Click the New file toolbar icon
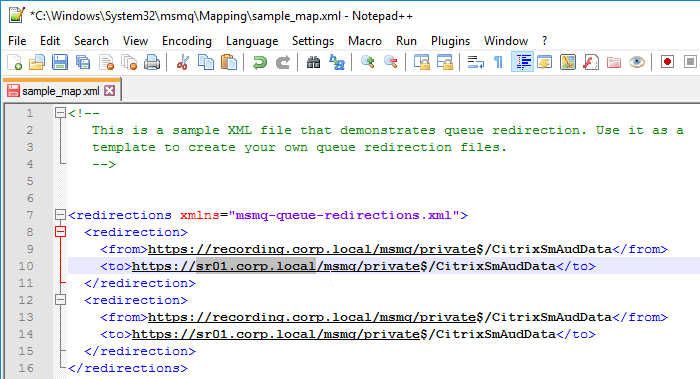This screenshot has width=700, height=379. pyautogui.click(x=15, y=62)
